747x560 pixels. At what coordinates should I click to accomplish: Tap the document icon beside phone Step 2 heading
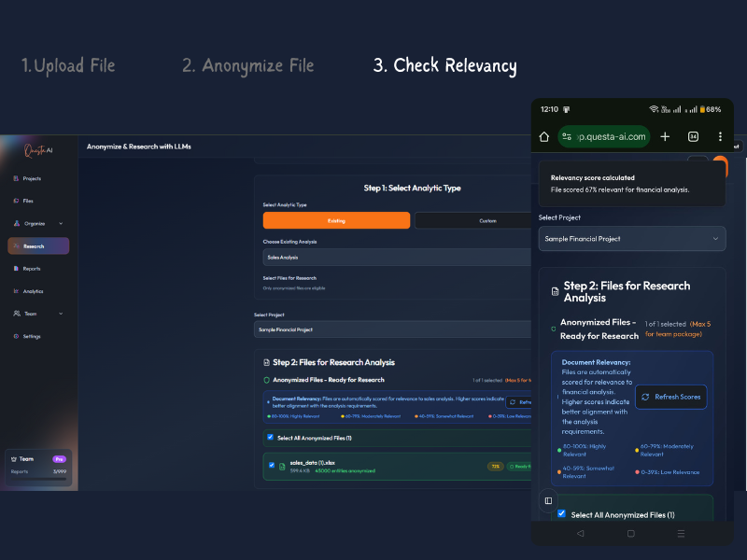click(555, 291)
